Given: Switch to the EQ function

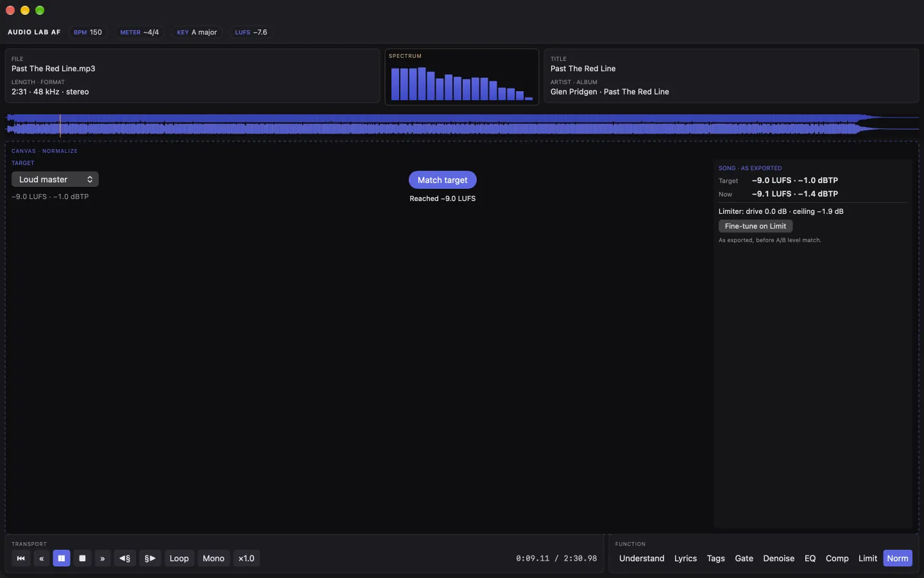Looking at the screenshot, I should point(810,558).
